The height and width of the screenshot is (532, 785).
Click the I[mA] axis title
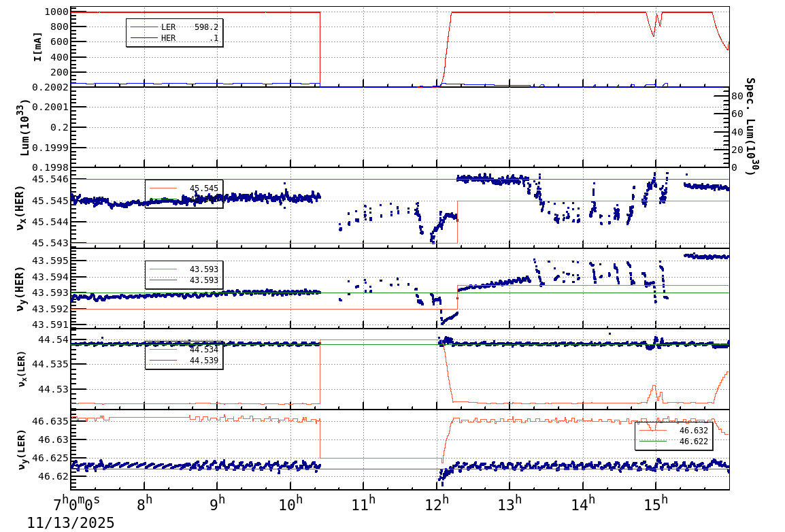click(x=37, y=46)
